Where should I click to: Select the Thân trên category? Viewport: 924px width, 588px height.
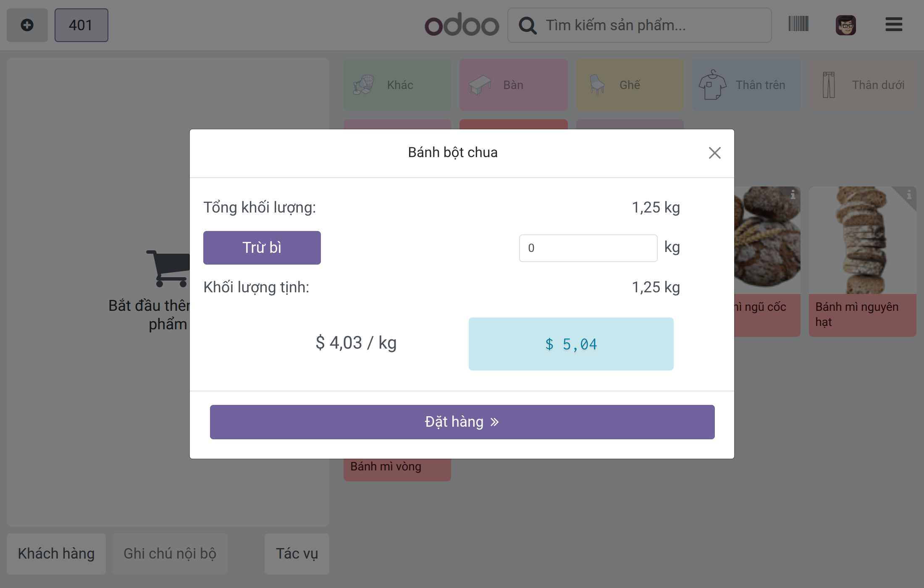746,85
